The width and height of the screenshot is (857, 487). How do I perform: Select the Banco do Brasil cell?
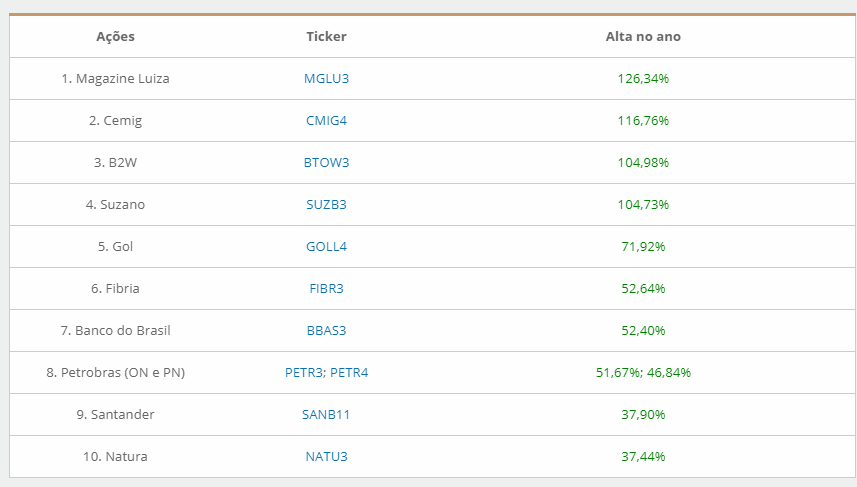point(115,330)
